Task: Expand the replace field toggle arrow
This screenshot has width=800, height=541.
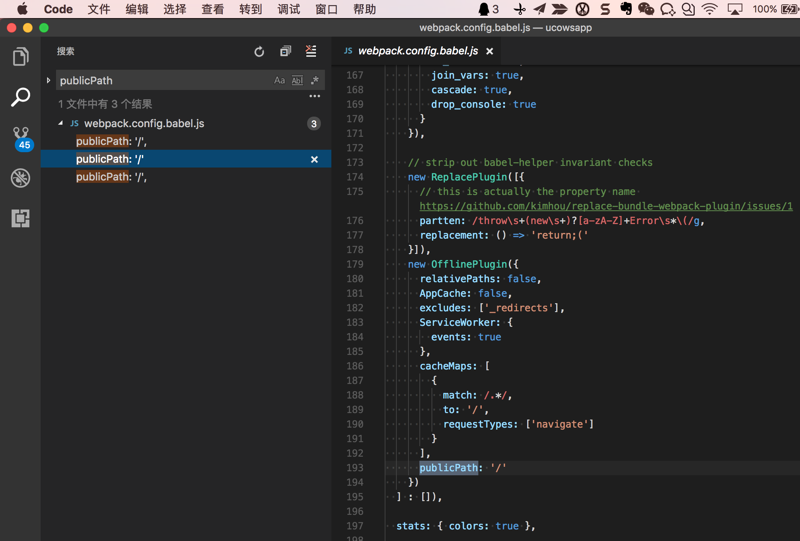Action: 48,80
